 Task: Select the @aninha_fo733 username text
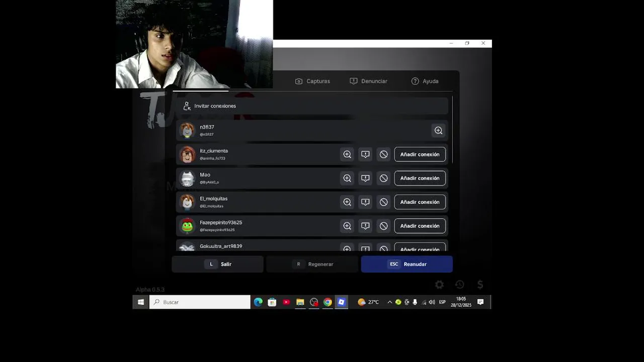coord(212,158)
